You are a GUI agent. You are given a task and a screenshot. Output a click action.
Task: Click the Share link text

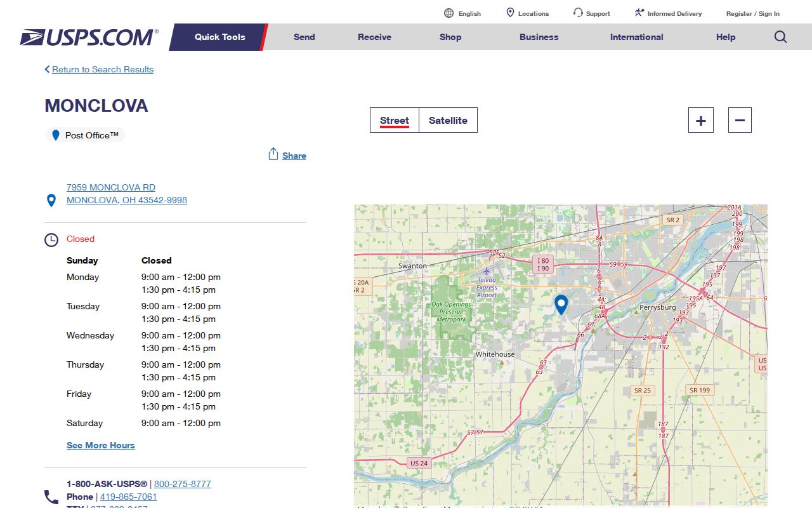(x=294, y=156)
